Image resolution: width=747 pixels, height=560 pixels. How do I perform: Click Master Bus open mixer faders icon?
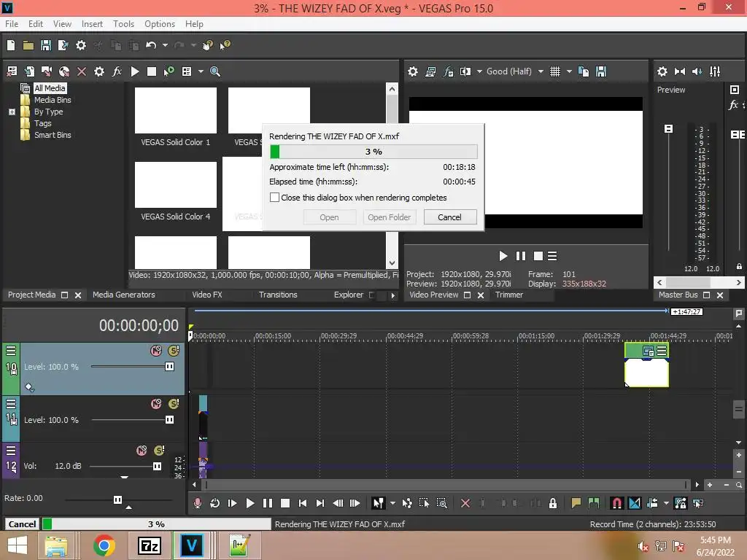pyautogui.click(x=715, y=71)
